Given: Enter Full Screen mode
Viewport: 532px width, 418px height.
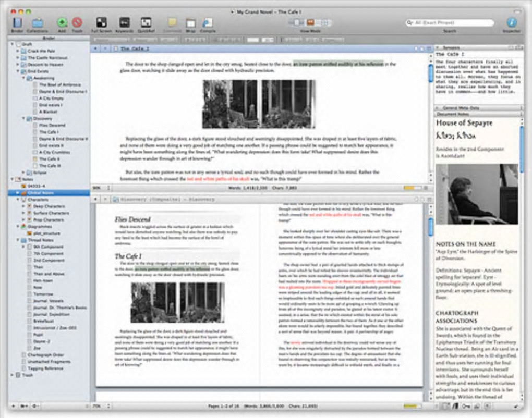Looking at the screenshot, I should (x=101, y=22).
